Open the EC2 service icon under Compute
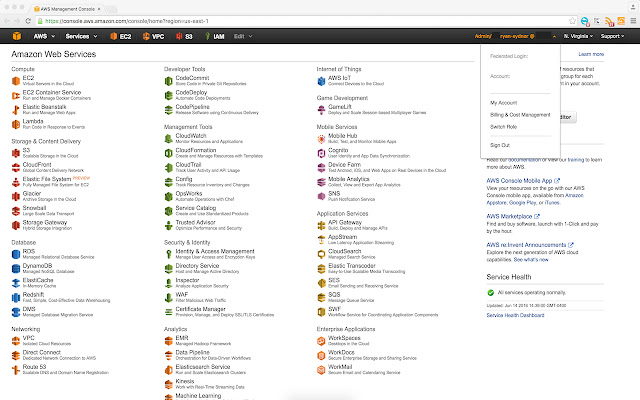Viewport: 640px width, 400px height. [16, 81]
